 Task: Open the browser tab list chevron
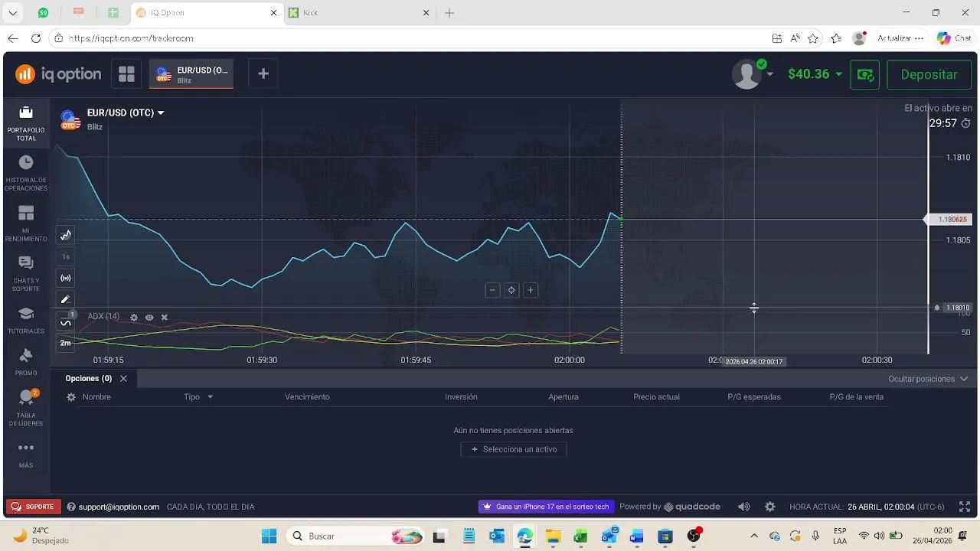[x=12, y=13]
